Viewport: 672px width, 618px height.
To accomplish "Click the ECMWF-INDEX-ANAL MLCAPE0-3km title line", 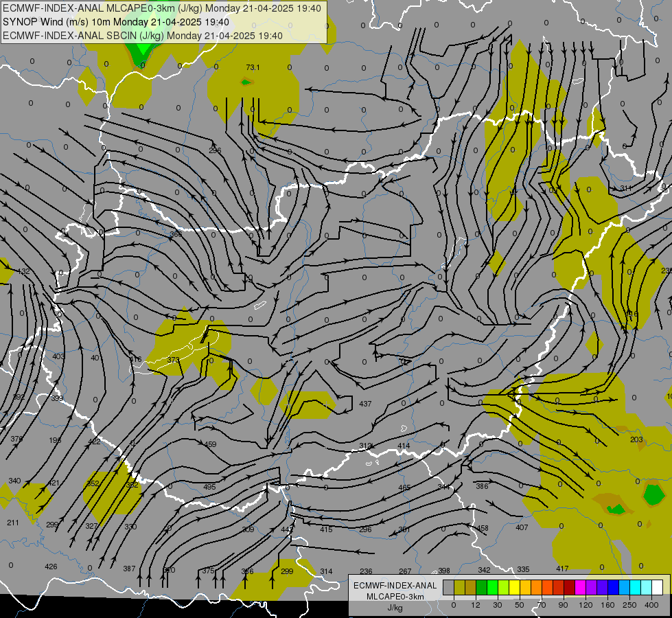I will (x=161, y=8).
